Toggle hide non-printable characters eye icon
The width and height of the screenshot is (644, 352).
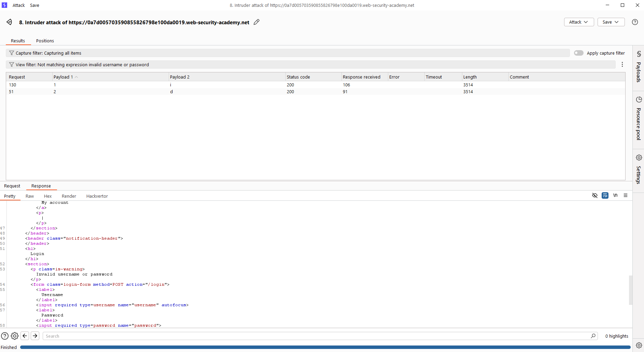pos(594,196)
